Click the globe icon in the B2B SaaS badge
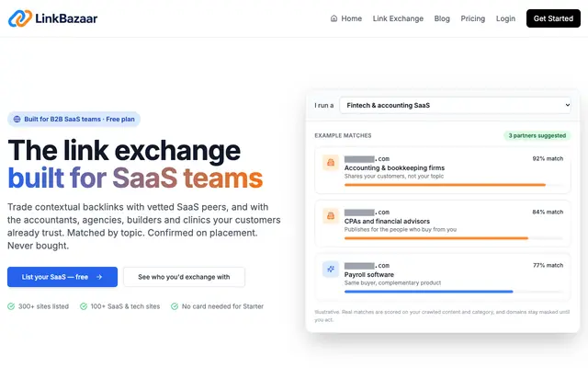Screen dimensions: 588x368 [17, 119]
